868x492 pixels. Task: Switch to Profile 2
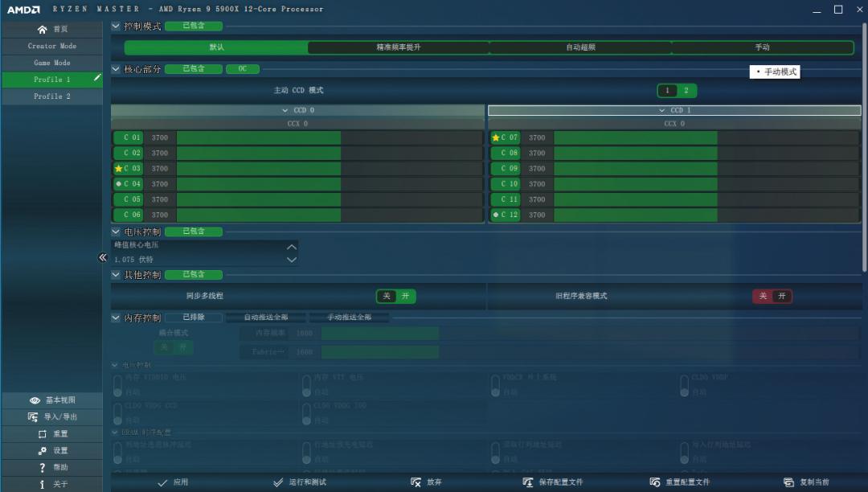point(52,96)
